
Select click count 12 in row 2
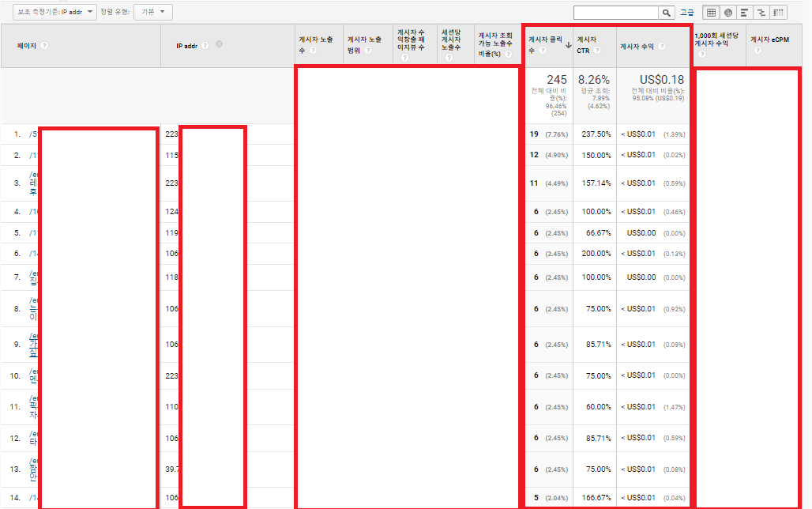point(534,155)
